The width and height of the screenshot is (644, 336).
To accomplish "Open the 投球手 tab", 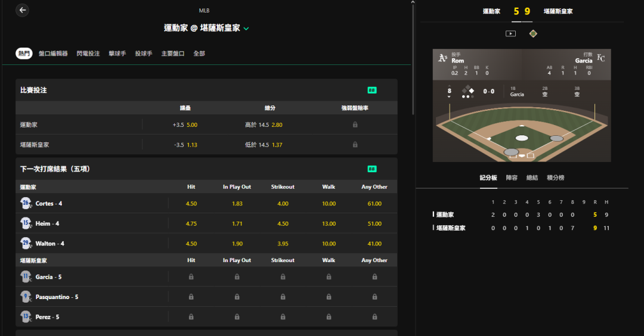I will pos(143,54).
